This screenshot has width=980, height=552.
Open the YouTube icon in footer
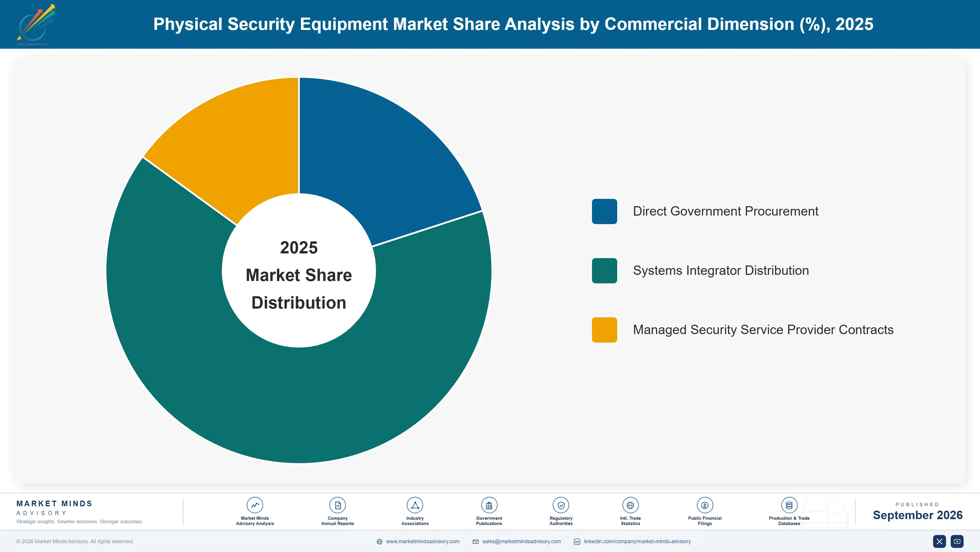(957, 541)
